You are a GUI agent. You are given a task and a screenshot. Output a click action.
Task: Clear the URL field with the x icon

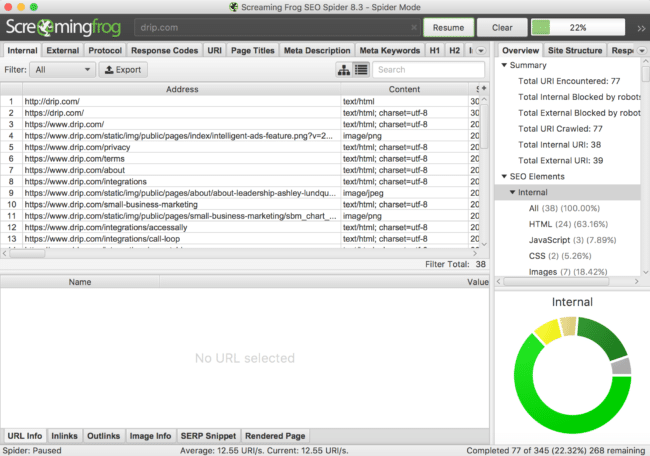[414, 27]
